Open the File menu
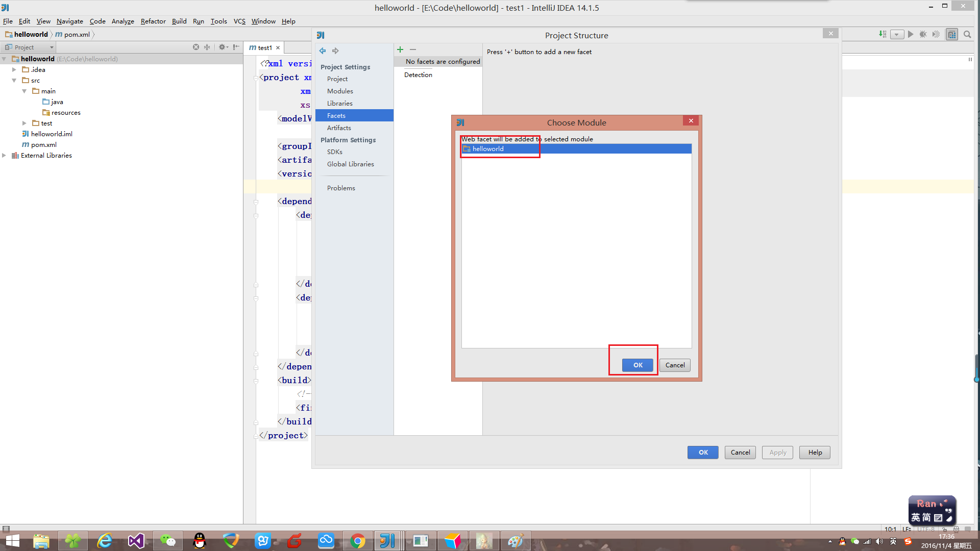980x551 pixels. pyautogui.click(x=8, y=21)
